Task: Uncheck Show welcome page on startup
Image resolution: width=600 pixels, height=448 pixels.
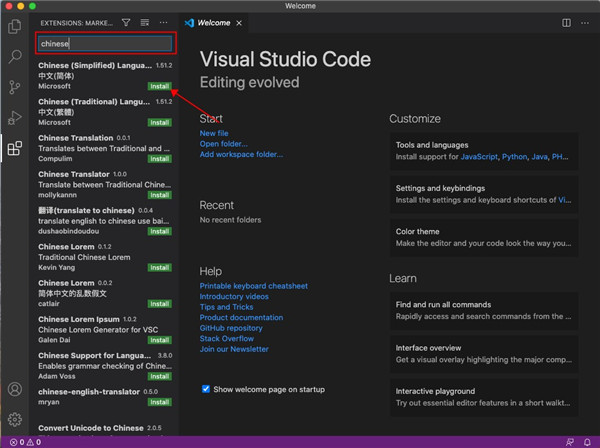Action: point(206,389)
